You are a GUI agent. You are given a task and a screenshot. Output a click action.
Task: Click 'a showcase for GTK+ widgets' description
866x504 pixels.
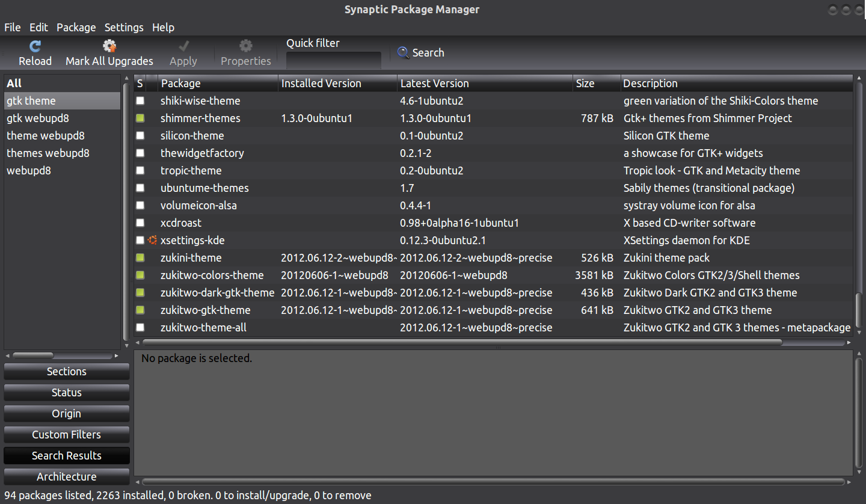coord(693,153)
